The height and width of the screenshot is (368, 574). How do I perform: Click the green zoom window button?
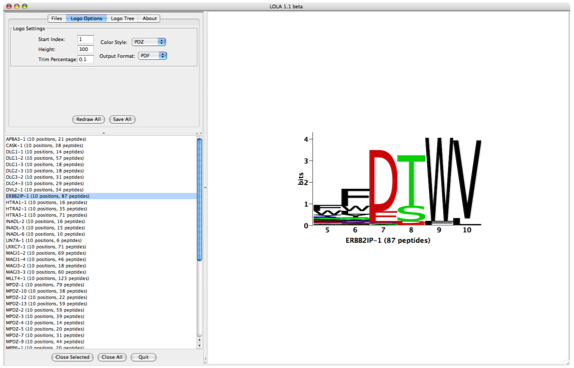25,6
